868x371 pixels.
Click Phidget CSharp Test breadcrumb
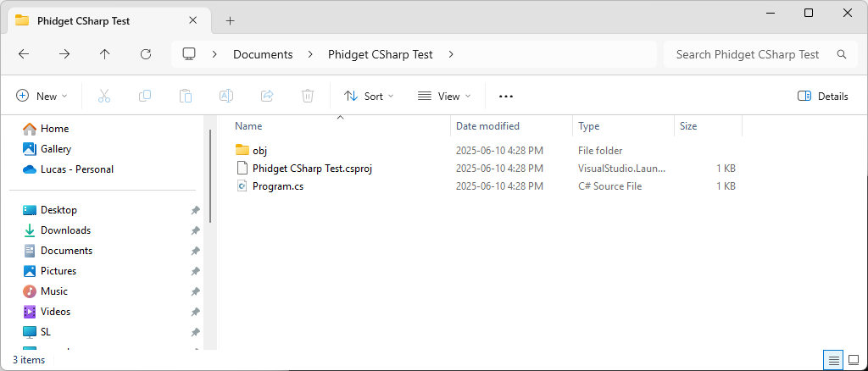pyautogui.click(x=381, y=54)
